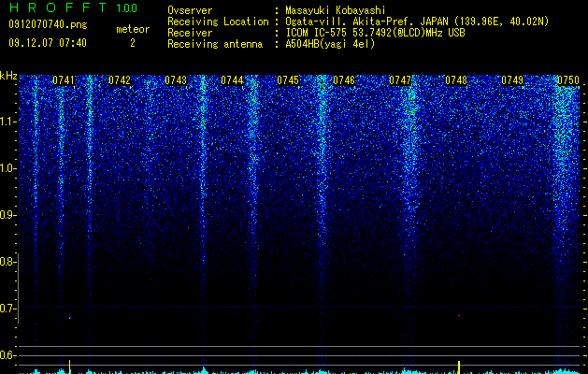Click the HROFFT title text

click(x=57, y=7)
